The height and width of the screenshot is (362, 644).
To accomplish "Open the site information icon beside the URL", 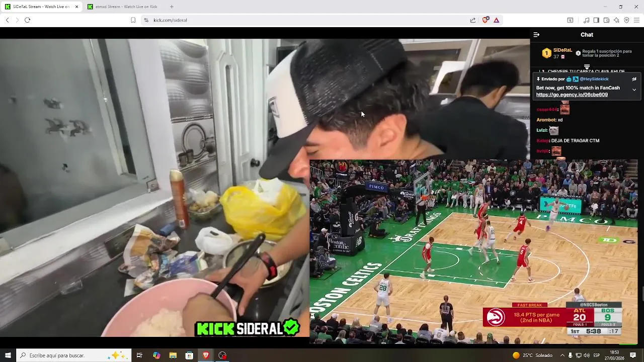I will coord(146,20).
